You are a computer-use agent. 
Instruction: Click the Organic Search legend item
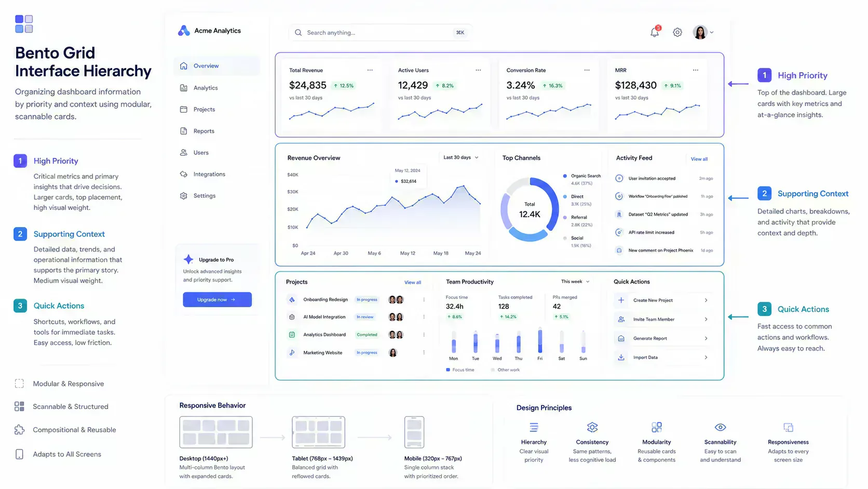(581, 179)
